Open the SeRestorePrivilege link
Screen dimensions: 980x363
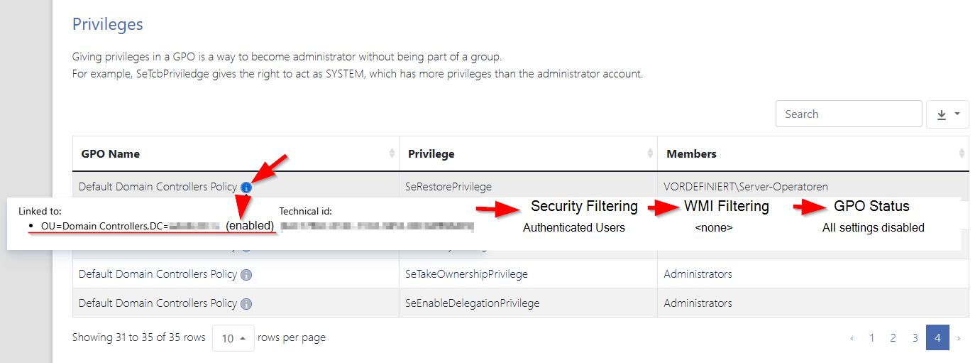coord(448,187)
